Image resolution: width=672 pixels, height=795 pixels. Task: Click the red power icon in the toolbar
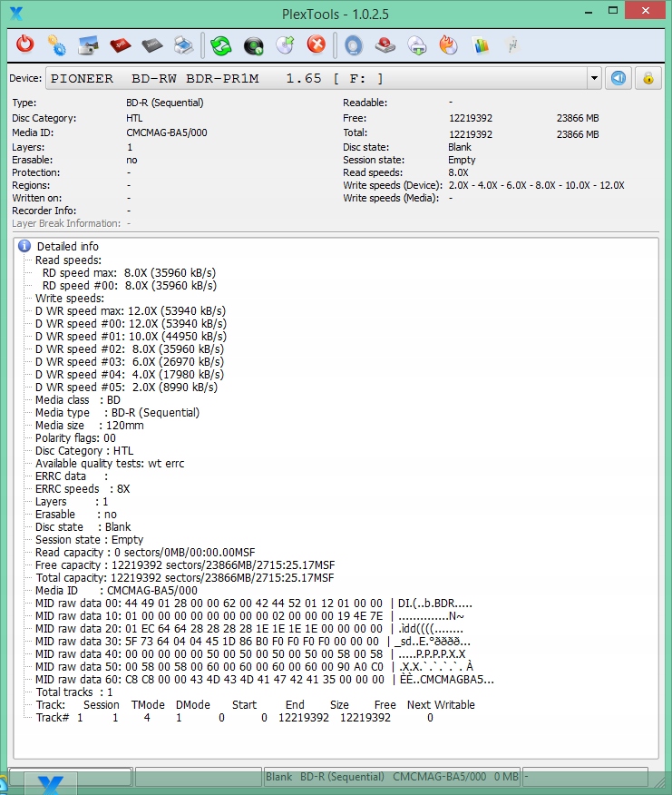coord(25,44)
